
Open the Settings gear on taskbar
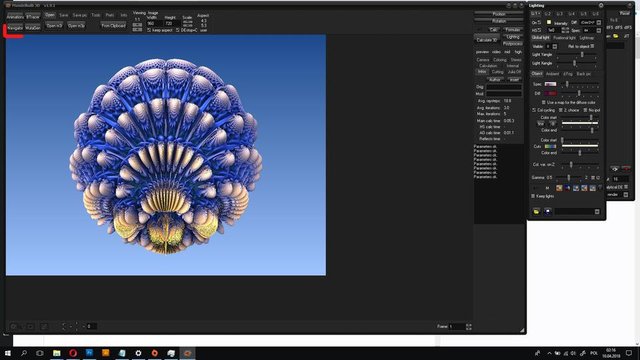tap(138, 353)
